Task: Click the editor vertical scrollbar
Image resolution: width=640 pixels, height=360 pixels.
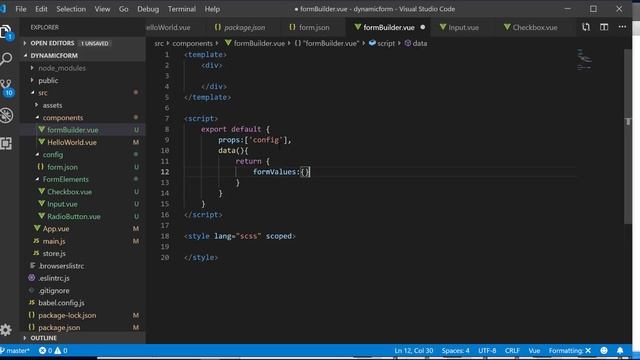Action: tap(628, 136)
